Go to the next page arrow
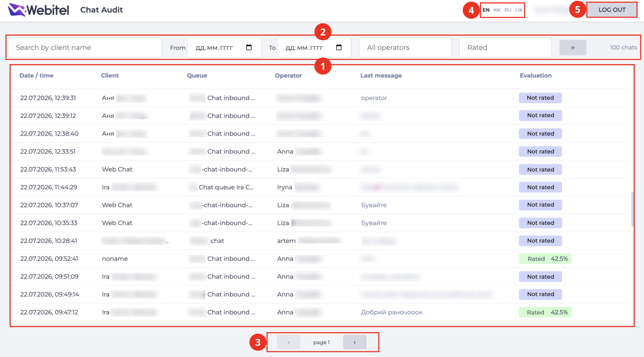The width and height of the screenshot is (644, 357). point(355,342)
